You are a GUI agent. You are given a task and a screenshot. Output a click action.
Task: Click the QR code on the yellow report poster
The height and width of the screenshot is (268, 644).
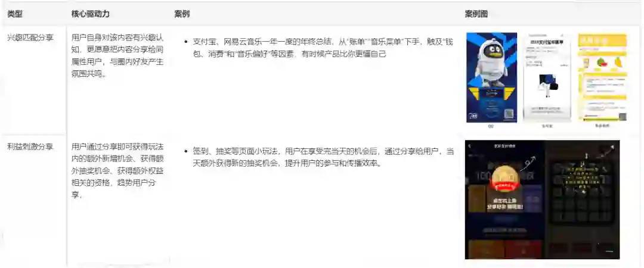[x=623, y=117]
